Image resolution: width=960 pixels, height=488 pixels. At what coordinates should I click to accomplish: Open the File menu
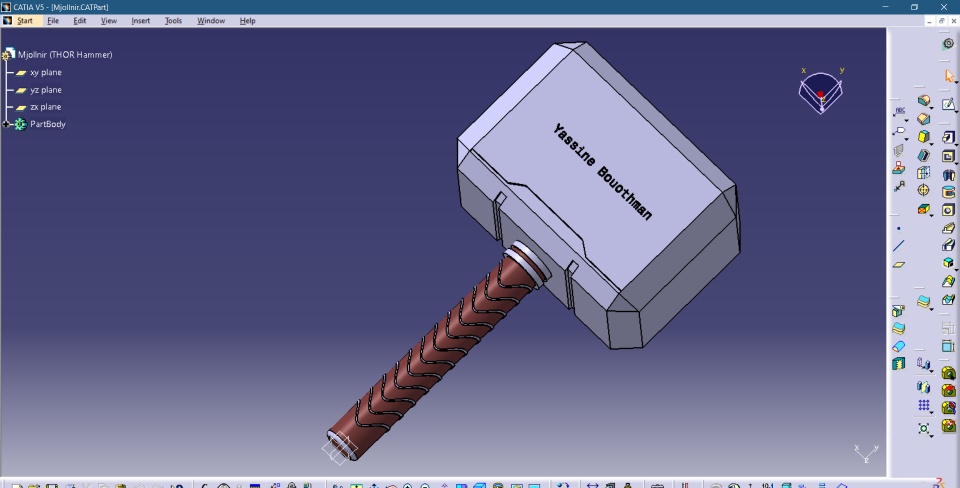53,21
